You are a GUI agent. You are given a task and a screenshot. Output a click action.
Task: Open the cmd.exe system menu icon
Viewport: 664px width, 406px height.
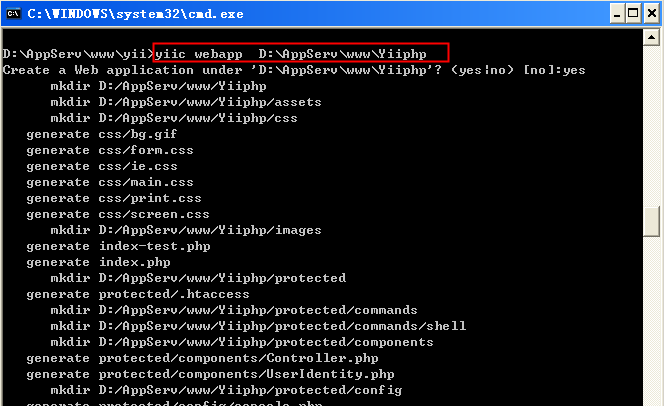click(13, 13)
